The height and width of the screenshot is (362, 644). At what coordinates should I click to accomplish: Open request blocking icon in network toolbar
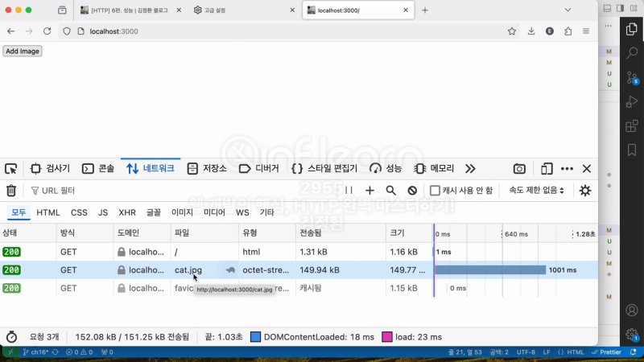click(412, 191)
